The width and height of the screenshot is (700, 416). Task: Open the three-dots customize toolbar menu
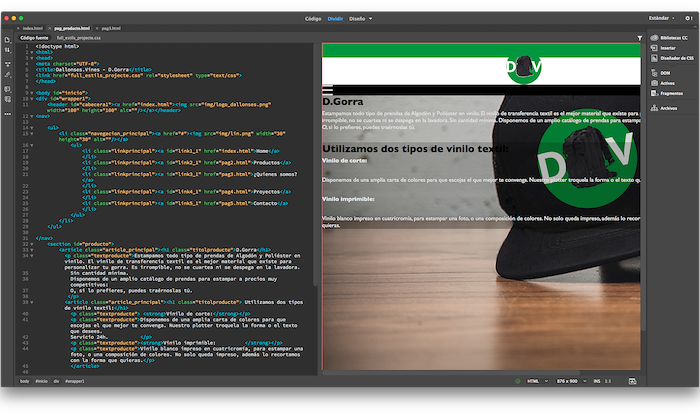(x=8, y=114)
